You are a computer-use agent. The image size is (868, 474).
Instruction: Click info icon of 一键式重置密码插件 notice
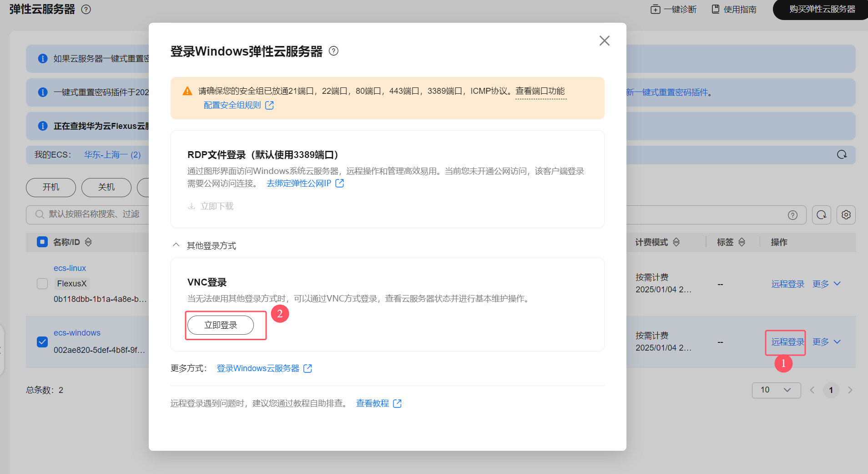pos(43,92)
